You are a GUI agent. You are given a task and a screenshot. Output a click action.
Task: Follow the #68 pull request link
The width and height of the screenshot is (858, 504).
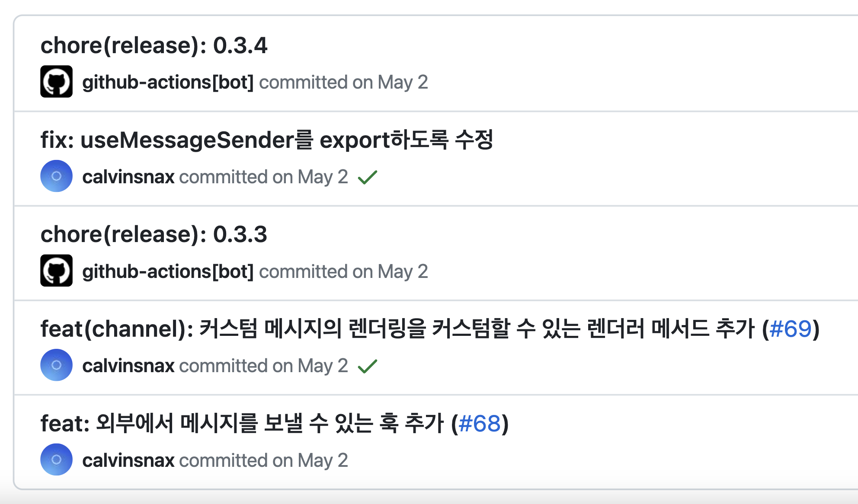479,424
